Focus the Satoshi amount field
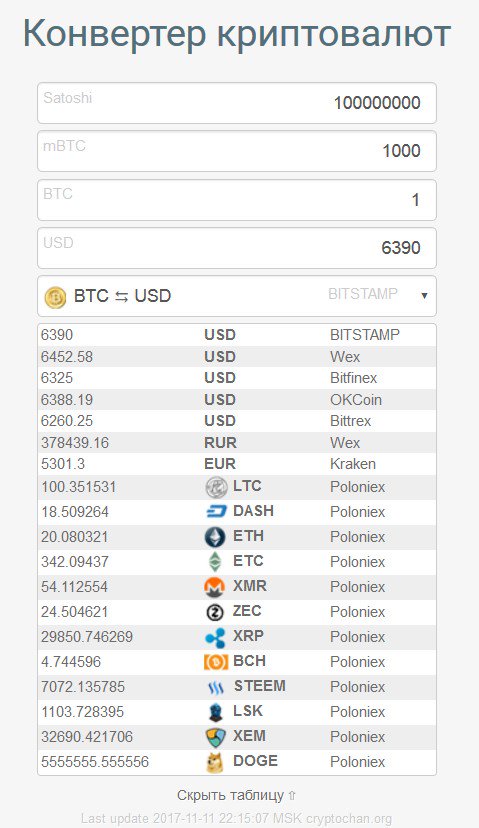This screenshot has width=479, height=828. [x=237, y=103]
